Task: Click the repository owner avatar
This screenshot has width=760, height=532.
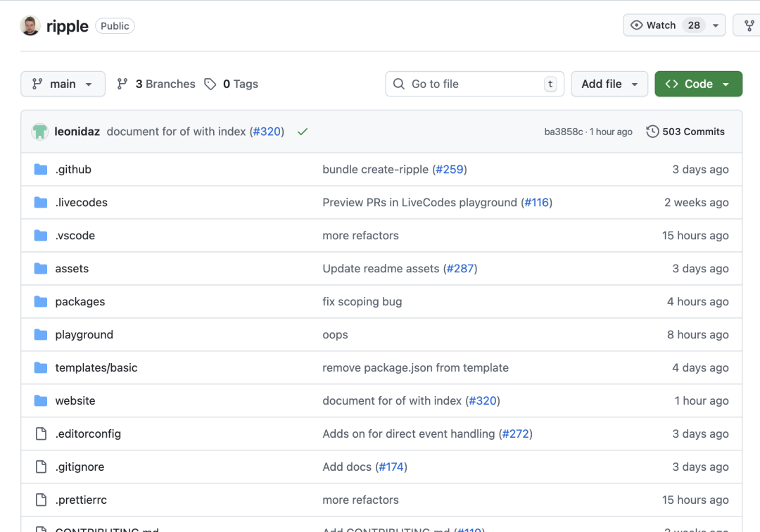Action: pyautogui.click(x=30, y=26)
